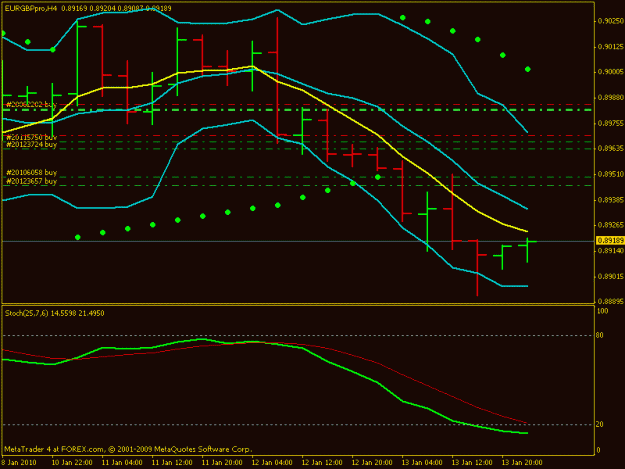Click the 0.90250 price scale label

[611, 21]
